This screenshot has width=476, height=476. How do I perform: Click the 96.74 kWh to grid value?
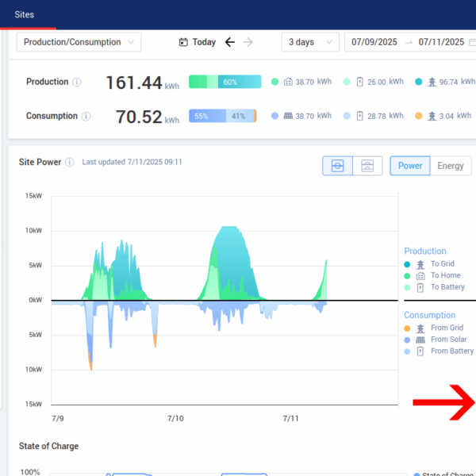(457, 82)
